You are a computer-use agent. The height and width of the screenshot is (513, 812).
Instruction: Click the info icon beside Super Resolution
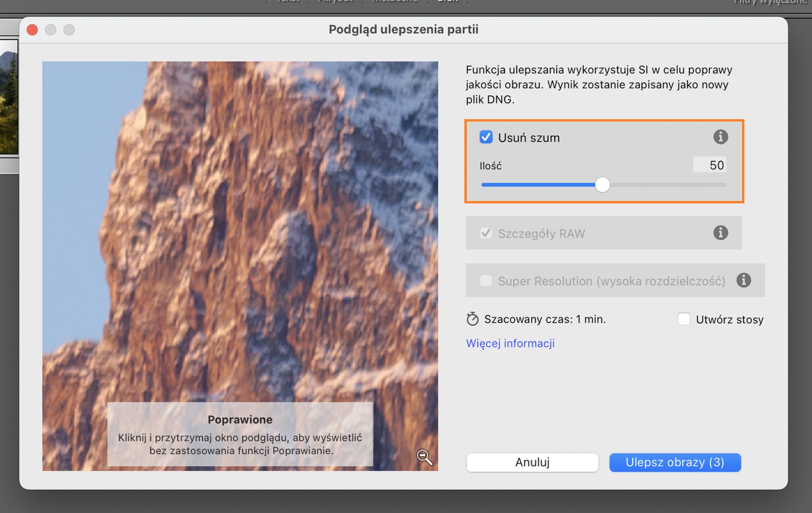743,280
